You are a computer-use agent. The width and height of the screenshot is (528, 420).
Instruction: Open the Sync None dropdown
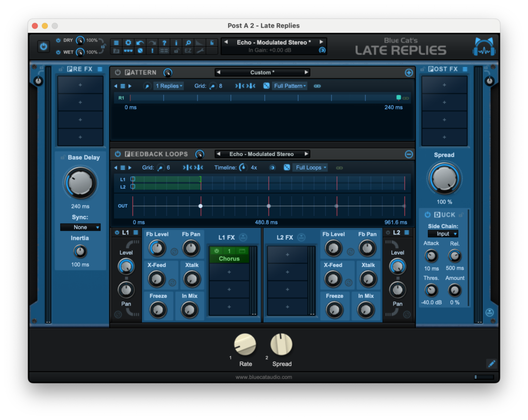tap(80, 227)
